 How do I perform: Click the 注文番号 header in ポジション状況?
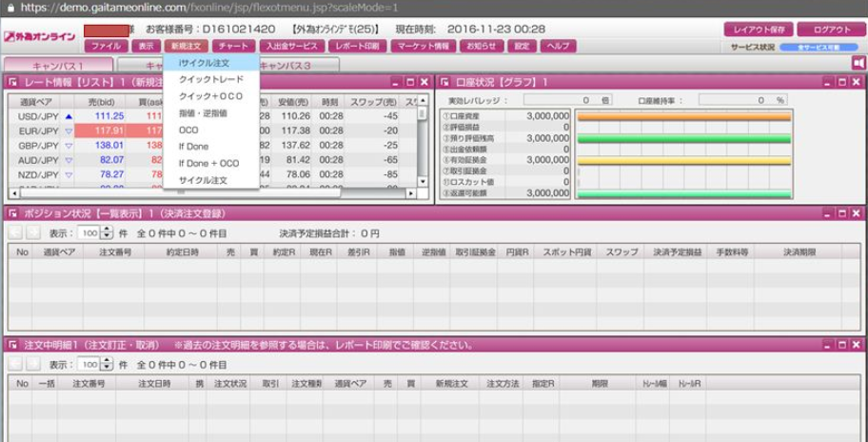[113, 252]
